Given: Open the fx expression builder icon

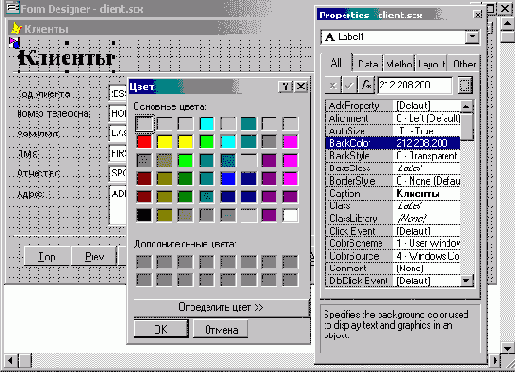Looking at the screenshot, I should 366,85.
